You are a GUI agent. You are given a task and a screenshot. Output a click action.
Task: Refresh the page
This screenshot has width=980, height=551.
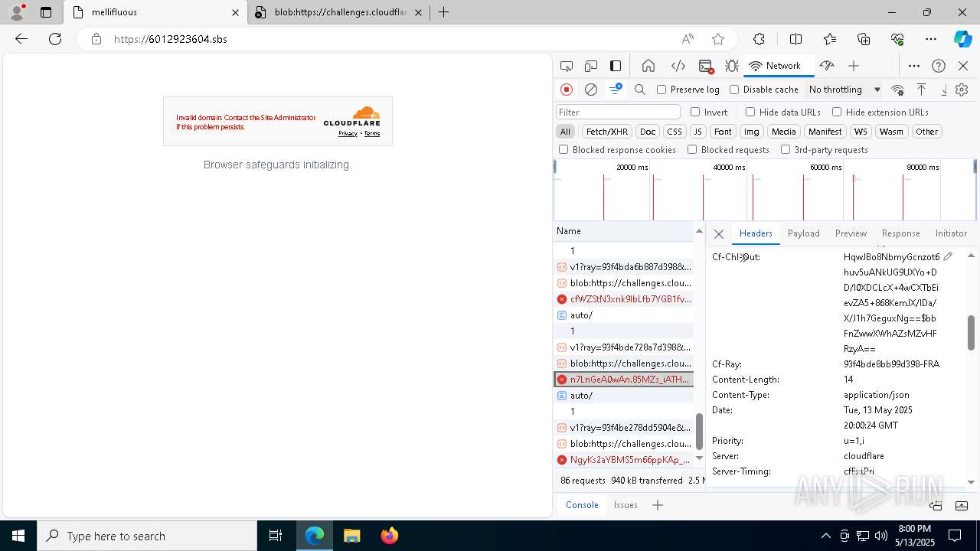[x=55, y=39]
